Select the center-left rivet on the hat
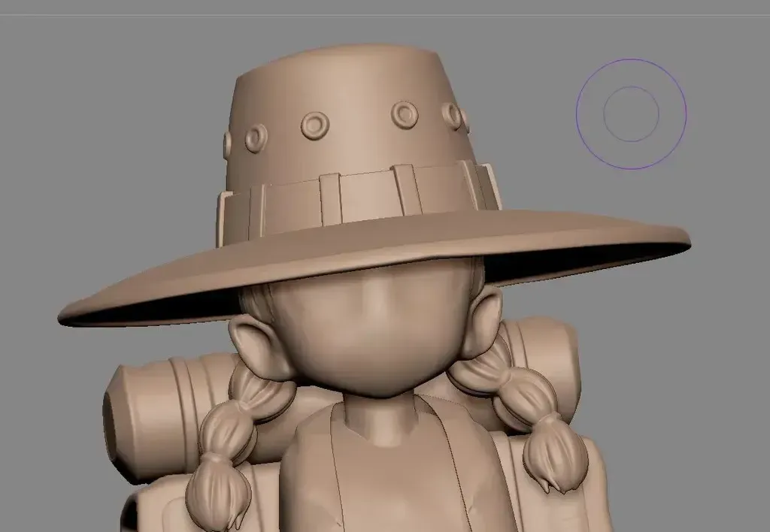This screenshot has width=770, height=532. (x=315, y=125)
